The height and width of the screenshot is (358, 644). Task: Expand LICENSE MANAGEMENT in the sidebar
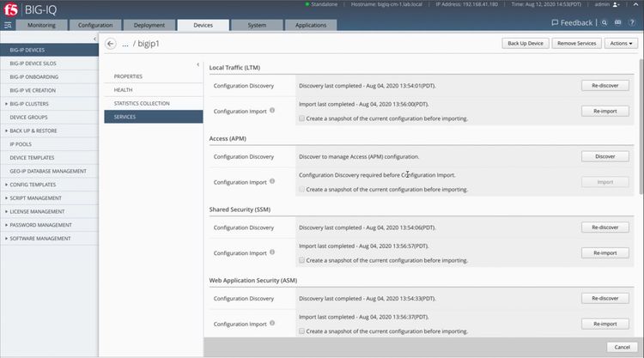pyautogui.click(x=6, y=211)
